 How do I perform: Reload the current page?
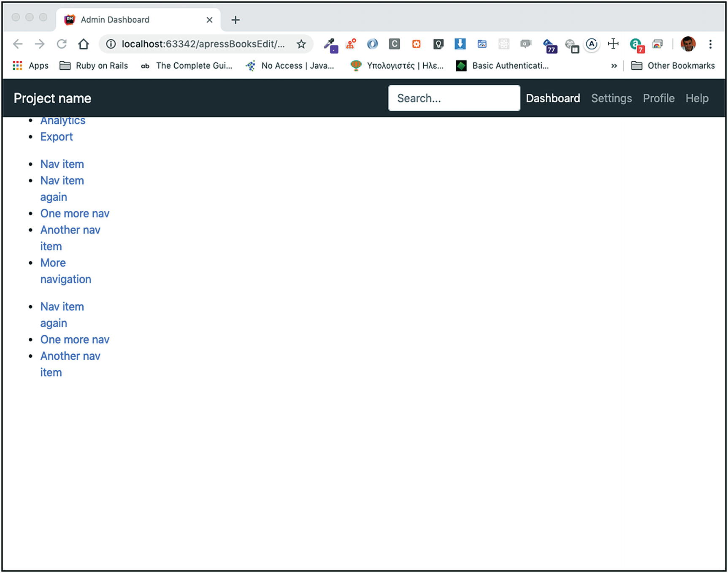62,44
